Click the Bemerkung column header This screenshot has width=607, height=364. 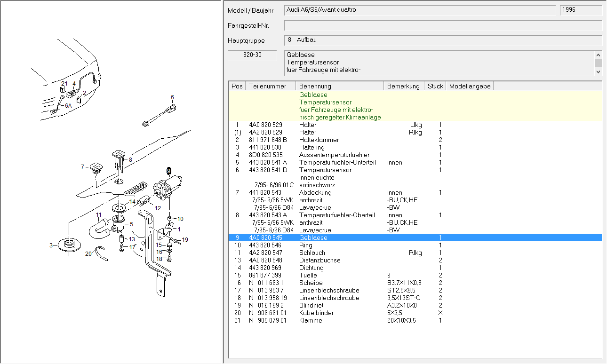click(x=403, y=86)
